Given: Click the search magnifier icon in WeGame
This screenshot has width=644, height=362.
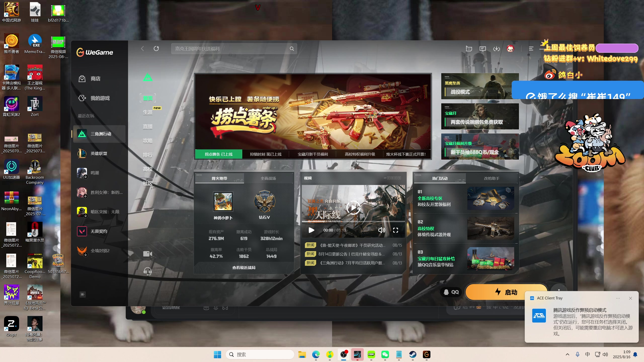Looking at the screenshot, I should [292, 49].
